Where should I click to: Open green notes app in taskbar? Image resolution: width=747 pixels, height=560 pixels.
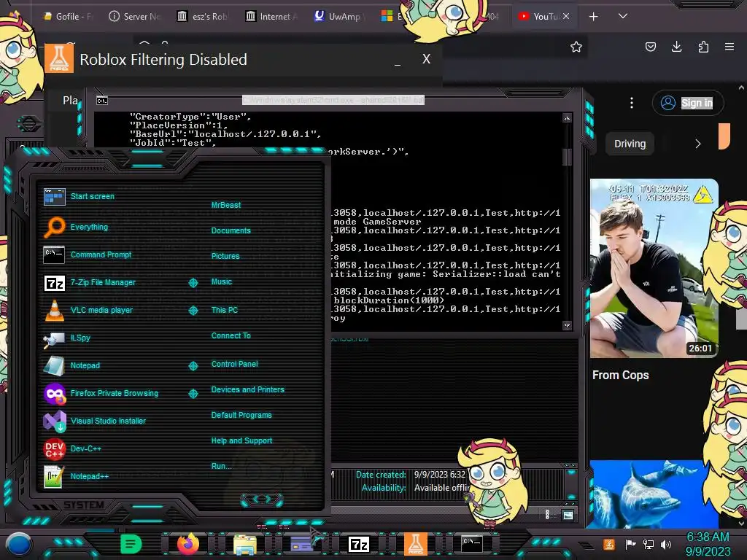(x=131, y=544)
